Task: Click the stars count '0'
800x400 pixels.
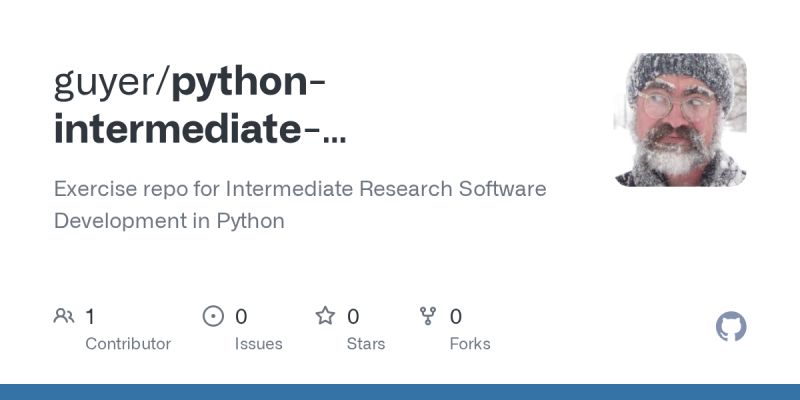Action: tap(353, 317)
